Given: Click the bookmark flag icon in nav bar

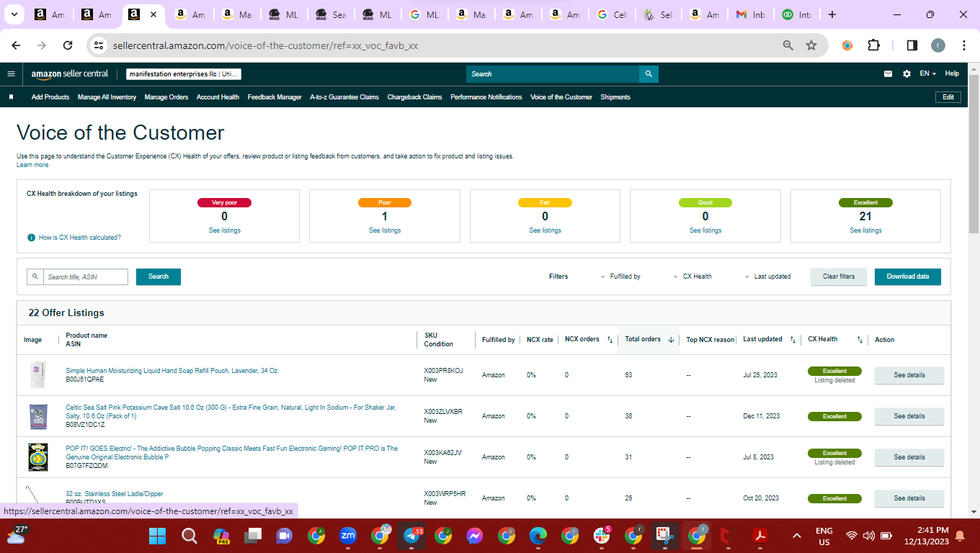Looking at the screenshot, I should [x=11, y=97].
